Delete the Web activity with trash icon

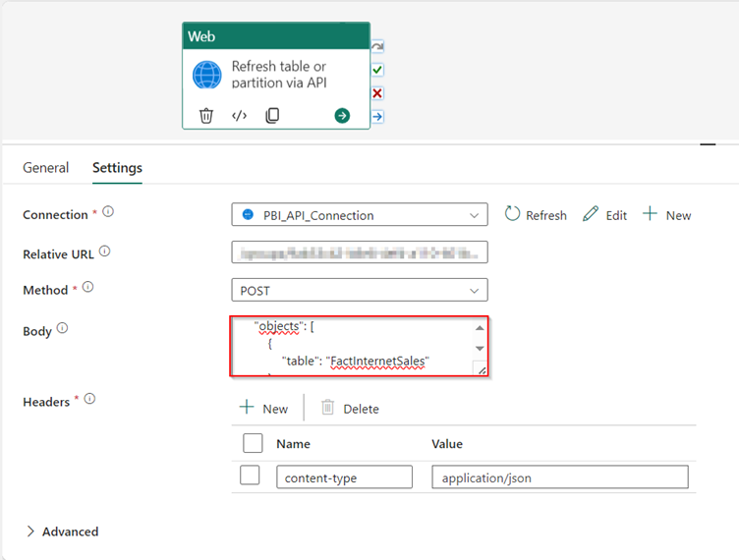206,115
